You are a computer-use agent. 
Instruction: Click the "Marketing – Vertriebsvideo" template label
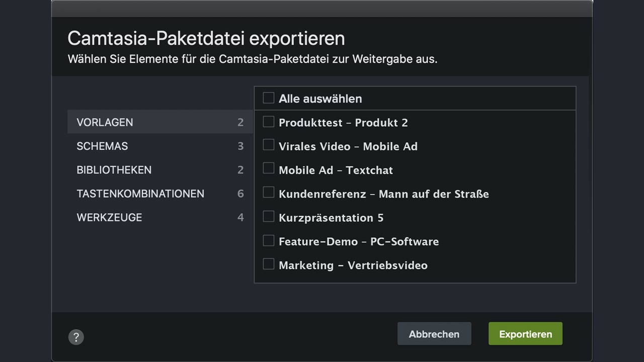tap(353, 265)
